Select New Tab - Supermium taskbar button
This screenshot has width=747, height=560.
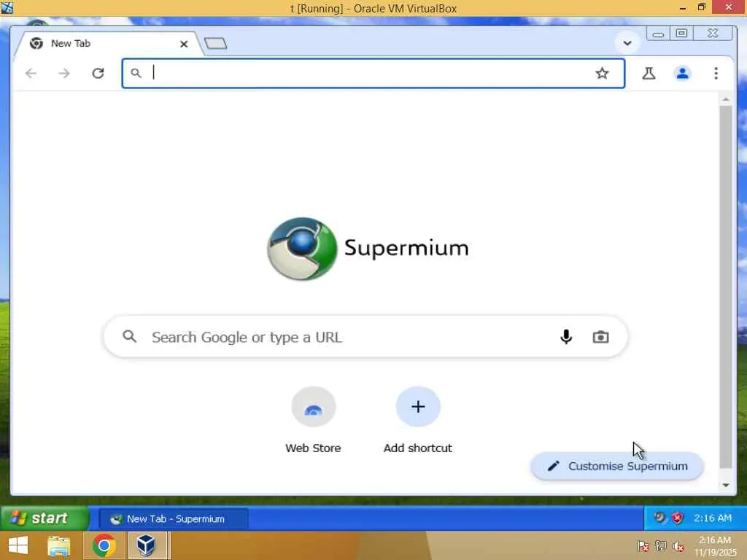coord(174,518)
